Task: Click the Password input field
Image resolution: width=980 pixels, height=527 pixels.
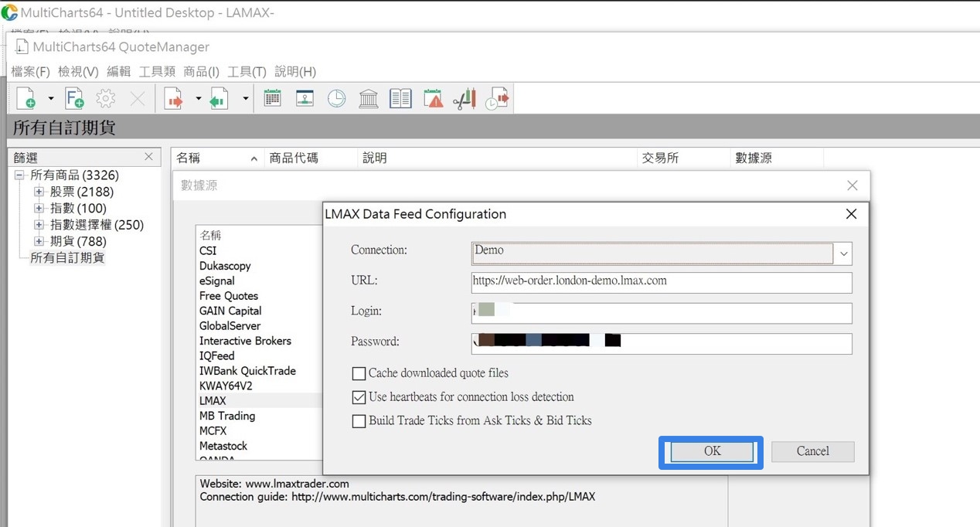Action: [x=662, y=343]
